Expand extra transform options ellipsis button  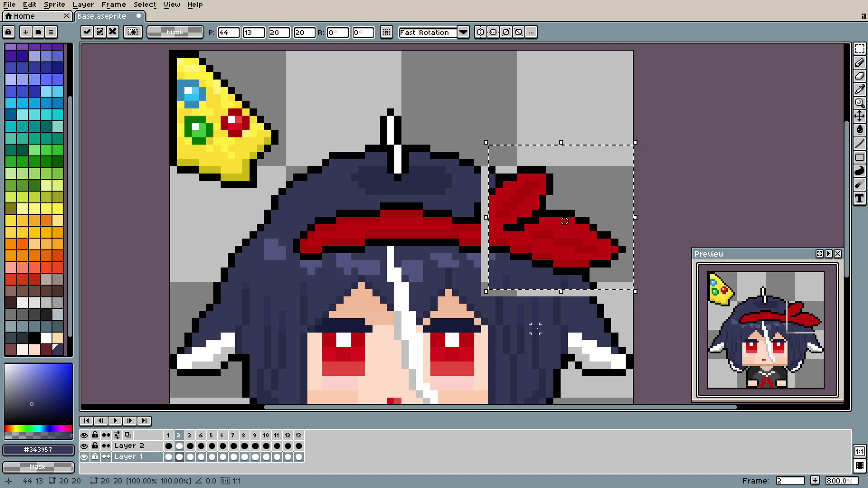coord(531,32)
